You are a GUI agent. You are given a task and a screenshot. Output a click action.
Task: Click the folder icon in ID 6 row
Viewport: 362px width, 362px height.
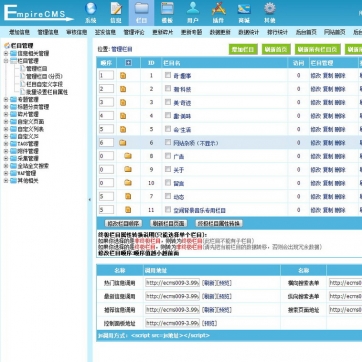(123, 143)
